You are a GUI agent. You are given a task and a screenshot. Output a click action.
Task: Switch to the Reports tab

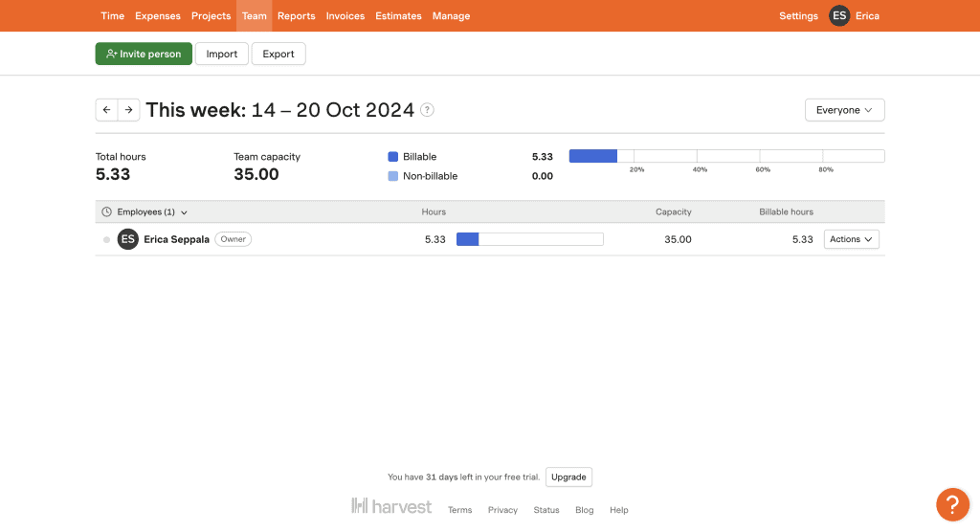pos(296,16)
